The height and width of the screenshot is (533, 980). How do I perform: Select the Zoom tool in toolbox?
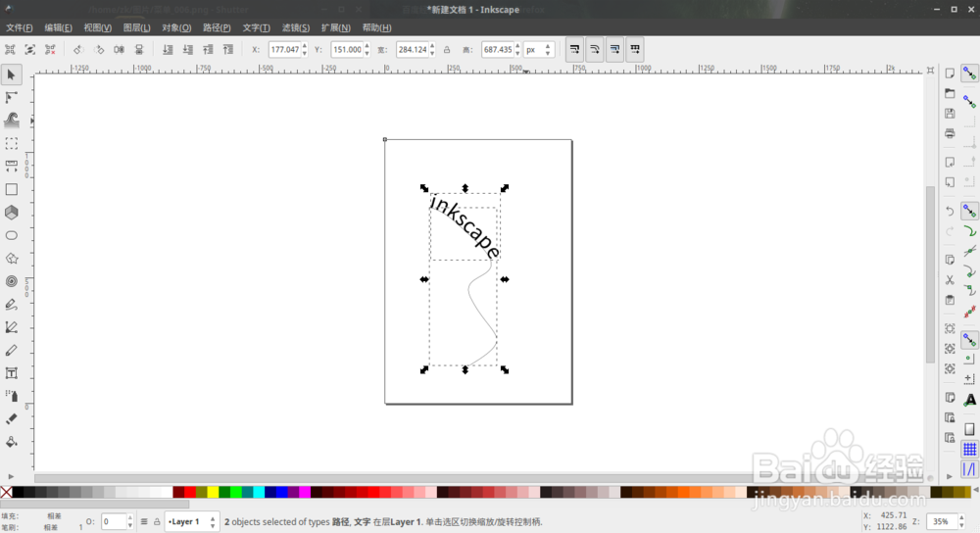pyautogui.click(x=11, y=143)
